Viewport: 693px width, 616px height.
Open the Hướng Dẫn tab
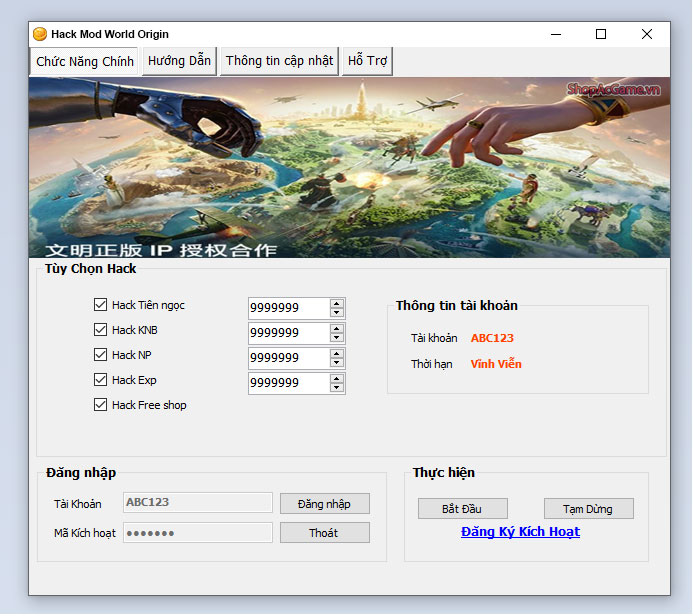[x=179, y=61]
